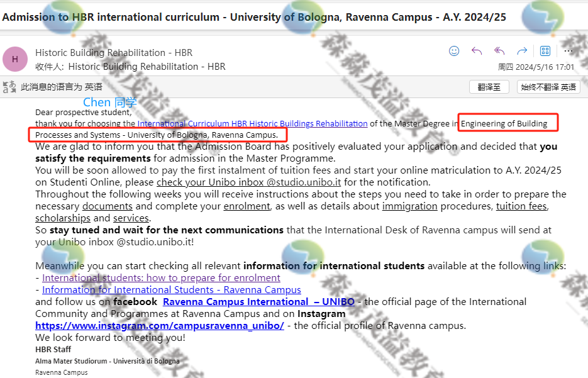Click the reply-all double arrow icon
Viewport: 588px width, 378px height.
coord(499,51)
